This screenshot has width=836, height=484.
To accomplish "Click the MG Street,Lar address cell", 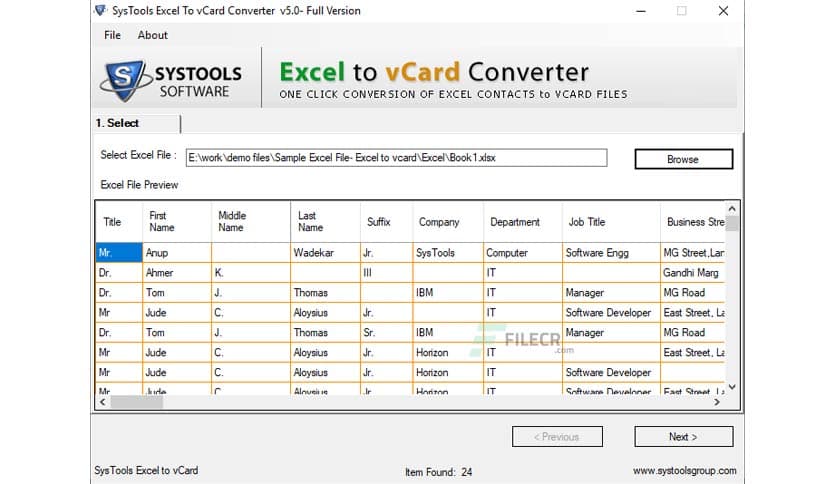I will coord(693,253).
